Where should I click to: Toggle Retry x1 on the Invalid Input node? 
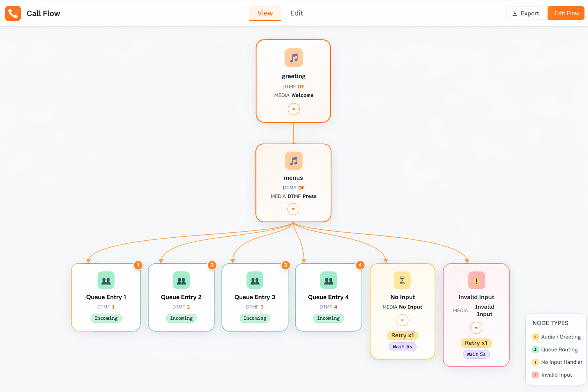(x=476, y=343)
